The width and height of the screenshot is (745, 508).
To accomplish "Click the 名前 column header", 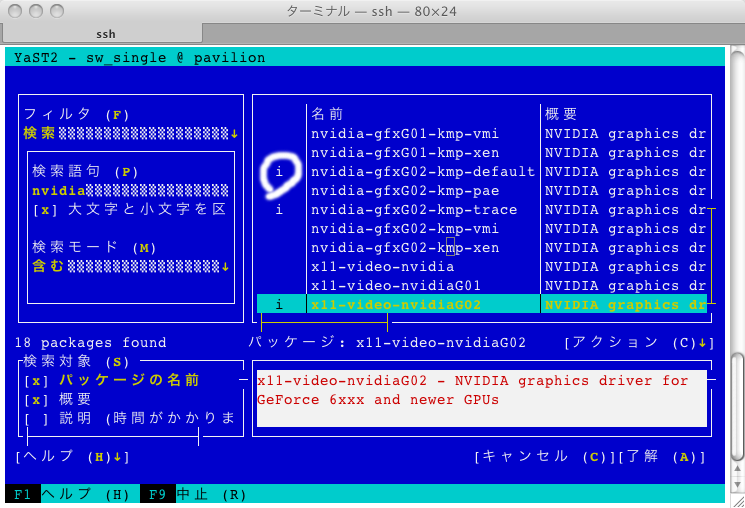I will point(327,114).
